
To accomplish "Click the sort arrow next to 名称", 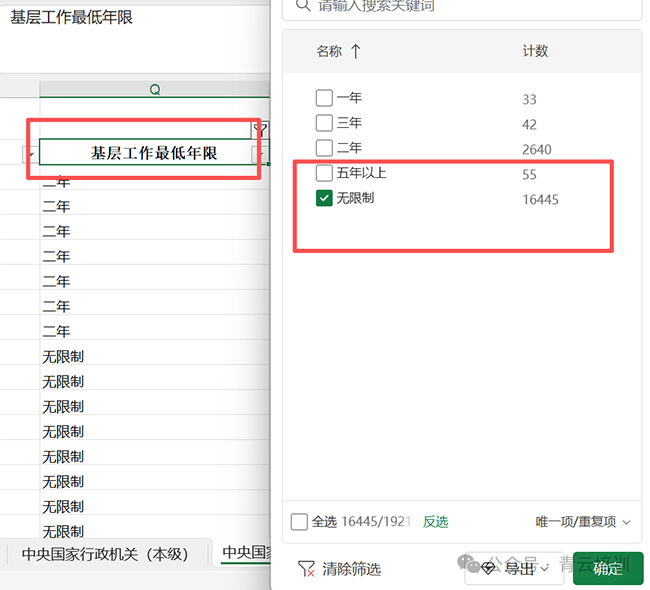I will pos(356,51).
